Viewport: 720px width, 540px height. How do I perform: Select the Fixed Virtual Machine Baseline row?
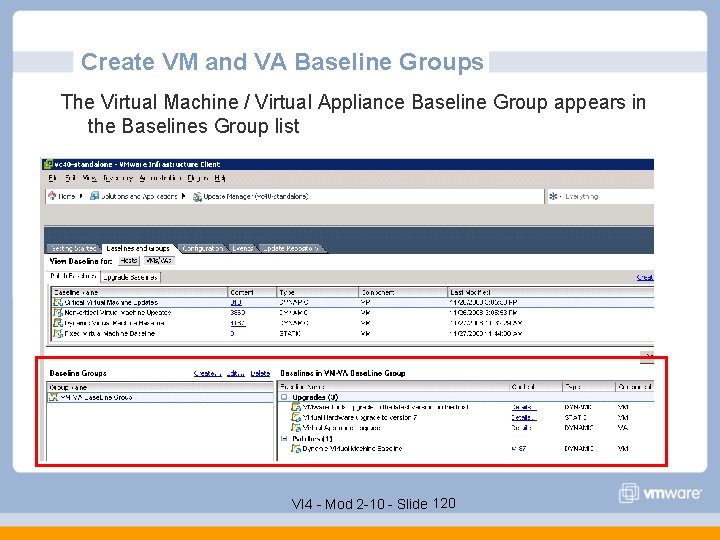352,333
